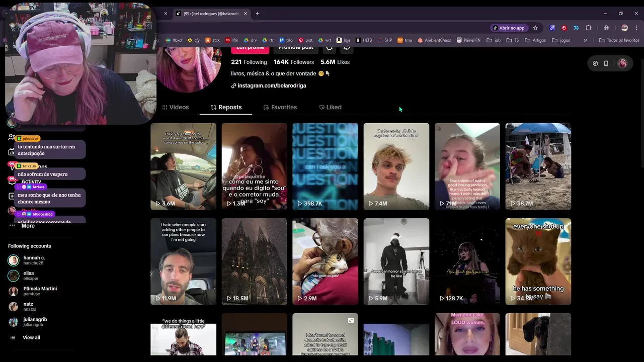The image size is (644, 362).
Task: Open the 38.7M views beach video
Action: coord(538,166)
